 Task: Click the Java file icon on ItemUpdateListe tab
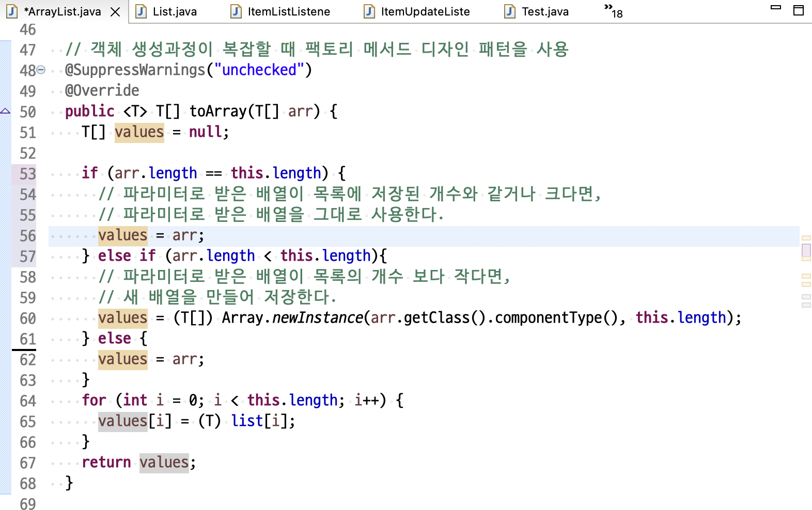(x=369, y=11)
